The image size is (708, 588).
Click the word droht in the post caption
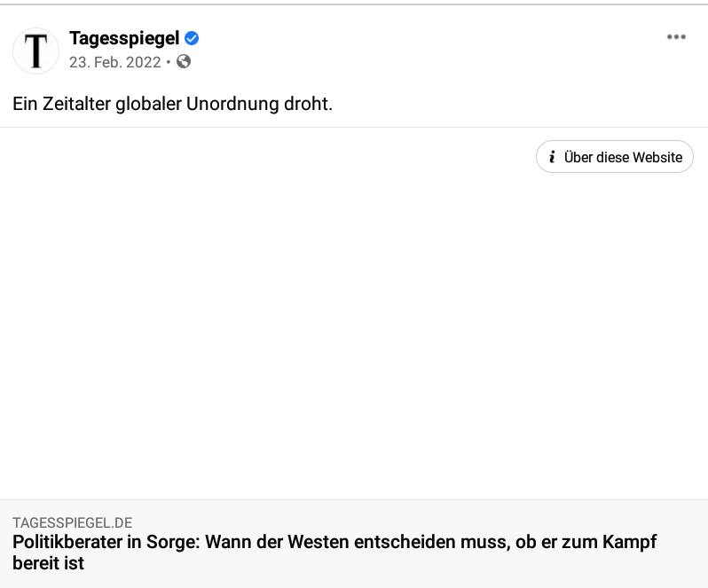[x=308, y=104]
